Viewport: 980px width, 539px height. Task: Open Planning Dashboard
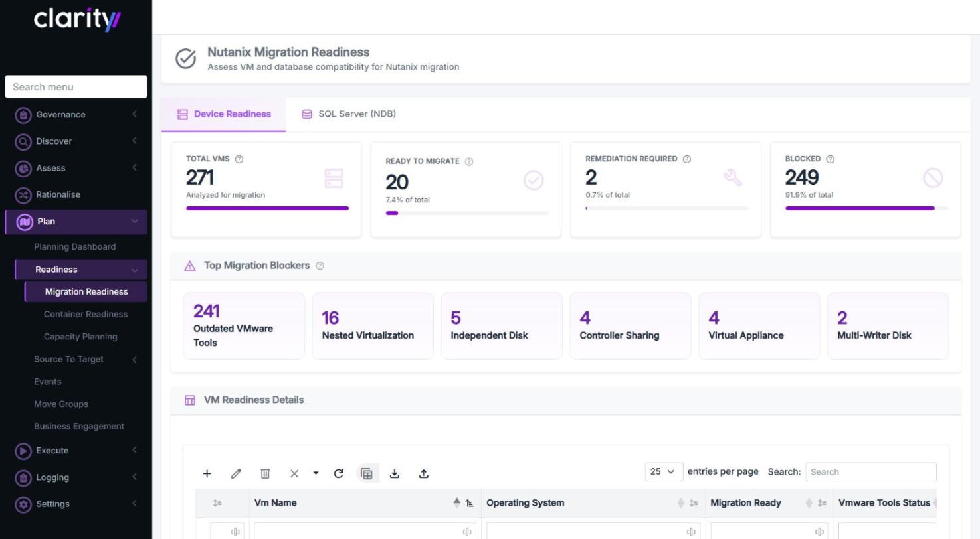pyautogui.click(x=74, y=246)
